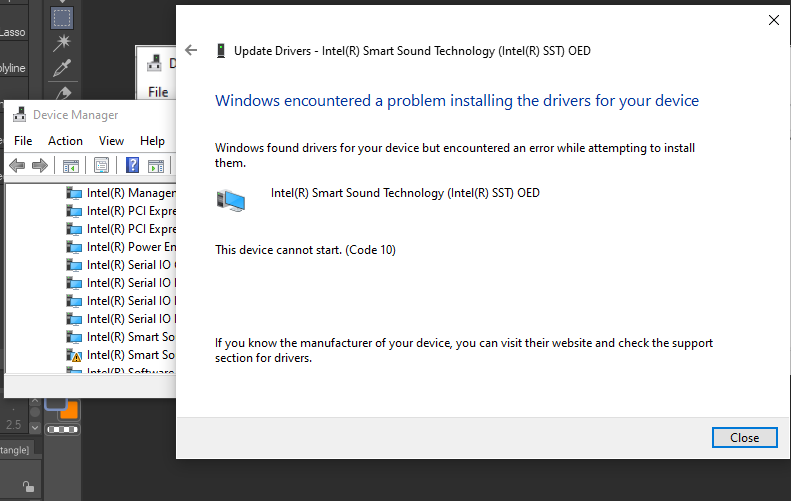Click the 'tangle]' tab in the paint app
This screenshot has height=501, width=791.
(x=15, y=450)
